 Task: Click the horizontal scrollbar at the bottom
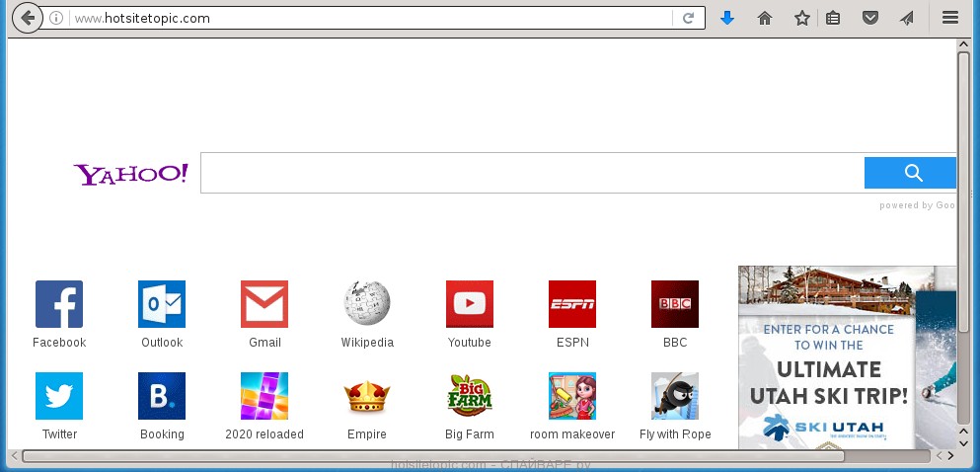[x=474, y=455]
